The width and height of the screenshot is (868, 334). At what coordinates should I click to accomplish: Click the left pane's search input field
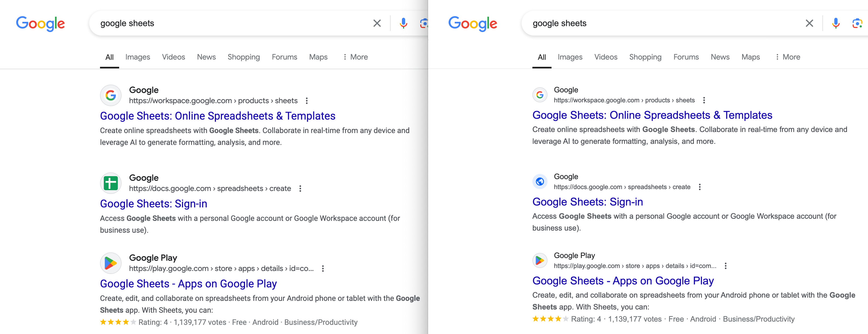coord(229,23)
